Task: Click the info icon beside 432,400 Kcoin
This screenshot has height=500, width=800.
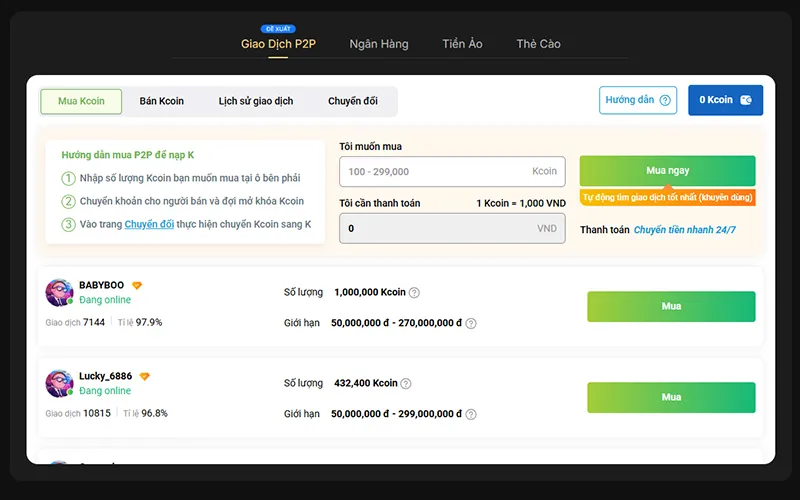Action: 406,384
